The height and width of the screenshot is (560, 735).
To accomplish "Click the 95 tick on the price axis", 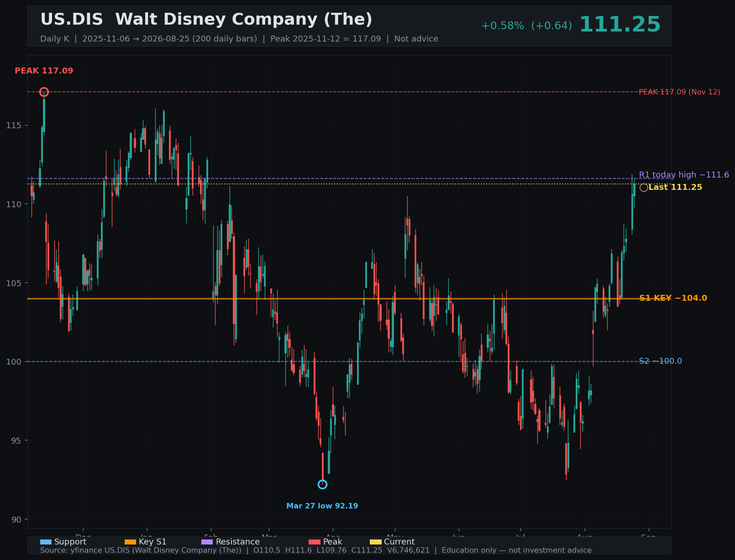I will tap(16, 441).
